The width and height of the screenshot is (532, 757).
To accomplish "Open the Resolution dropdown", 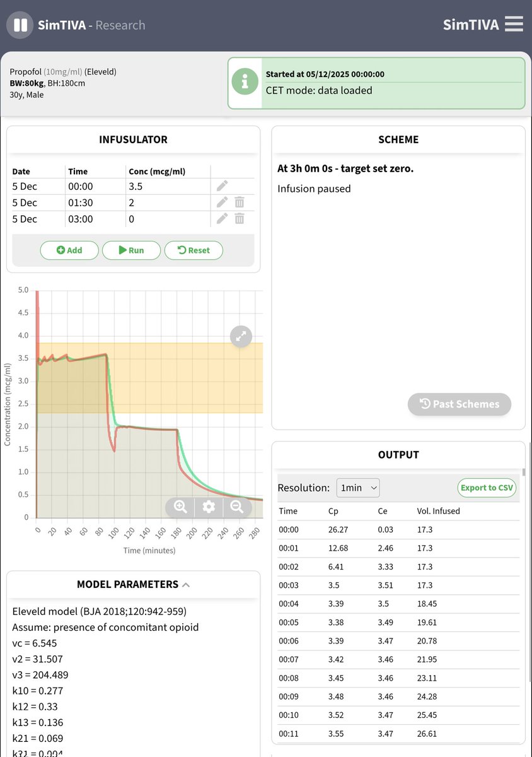I will tap(358, 488).
